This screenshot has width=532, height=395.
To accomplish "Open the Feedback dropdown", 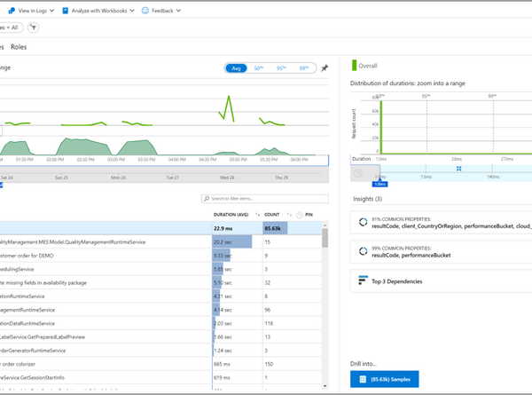I will pos(161,11).
